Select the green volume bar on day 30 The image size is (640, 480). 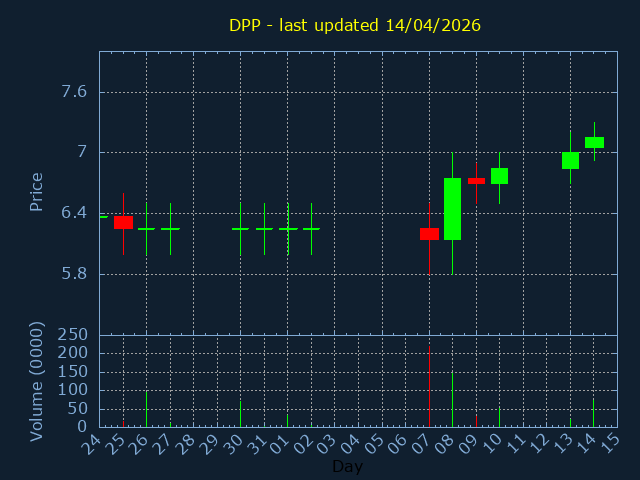240,414
